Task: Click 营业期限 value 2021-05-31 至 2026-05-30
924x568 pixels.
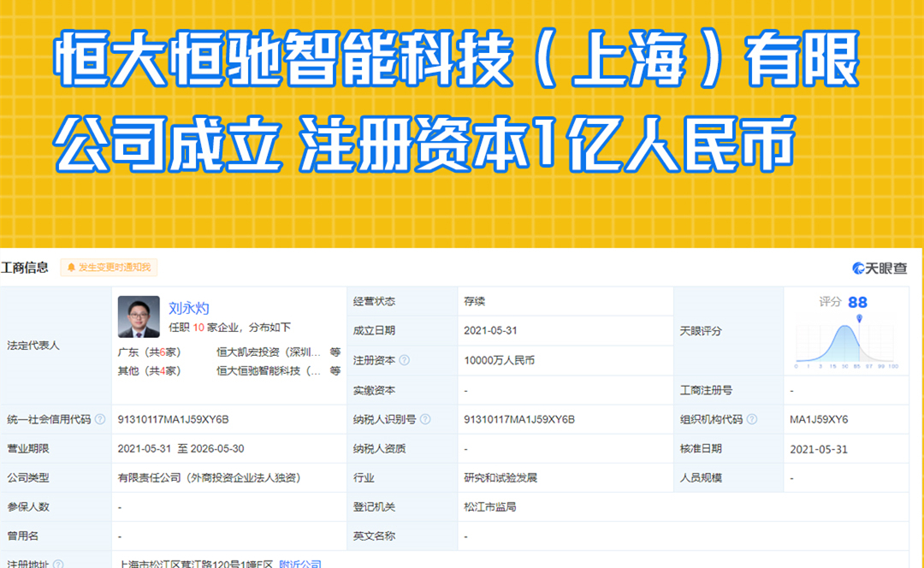Action: [181, 448]
